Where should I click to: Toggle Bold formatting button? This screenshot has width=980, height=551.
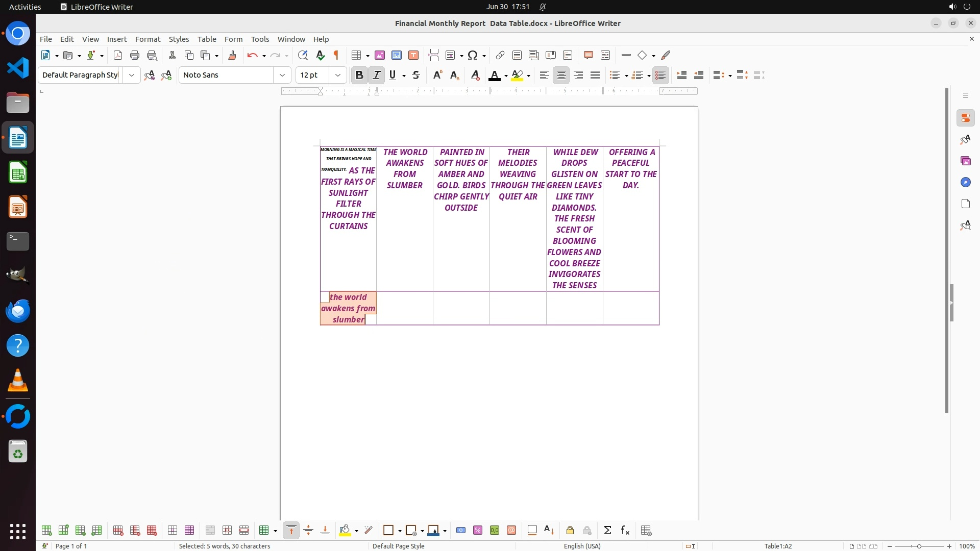tap(359, 75)
